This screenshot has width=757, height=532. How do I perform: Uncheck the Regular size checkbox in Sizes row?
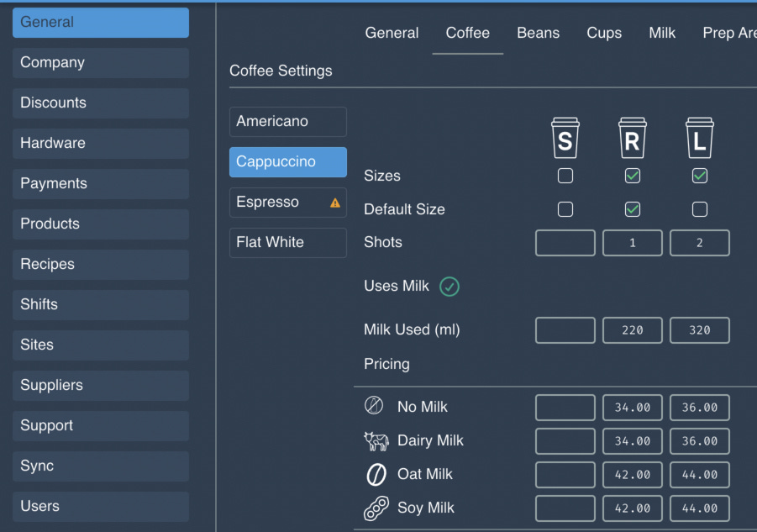click(633, 176)
